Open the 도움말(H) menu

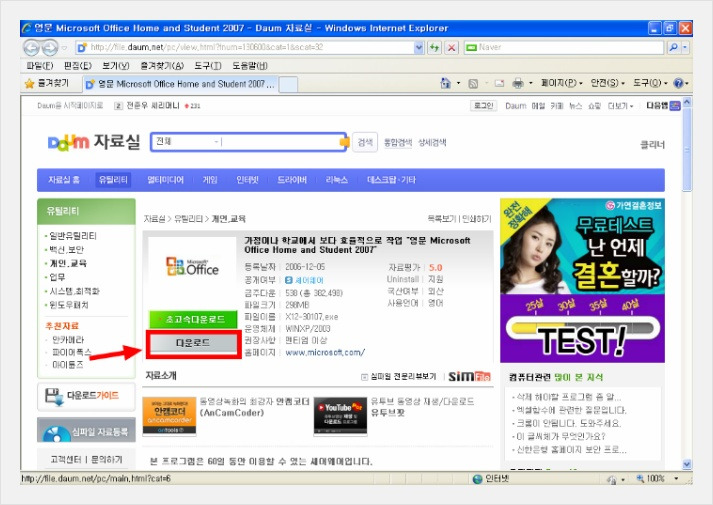click(250, 66)
